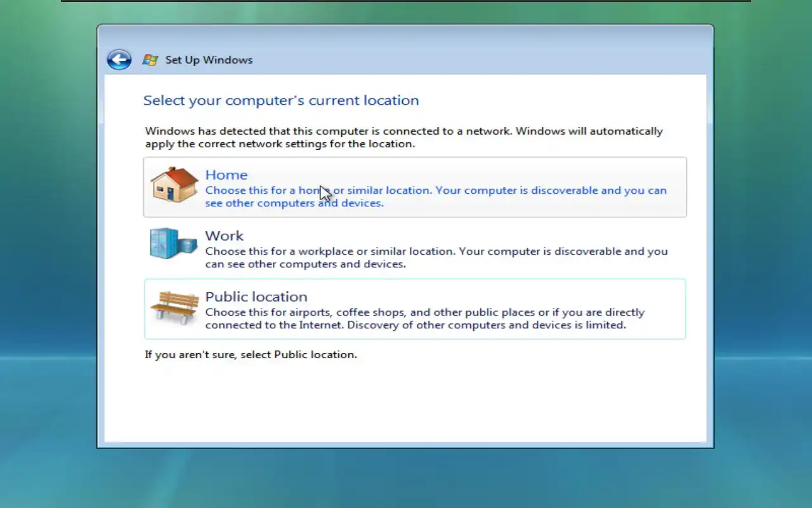The width and height of the screenshot is (812, 508).
Task: Click 'Select your computer's current location' heading
Action: [281, 100]
